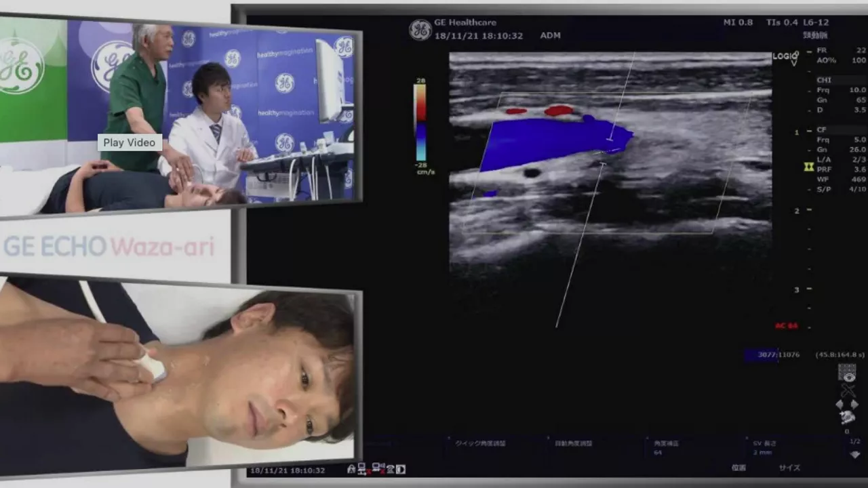Select 自動角度調整 soft menu item

point(573,443)
